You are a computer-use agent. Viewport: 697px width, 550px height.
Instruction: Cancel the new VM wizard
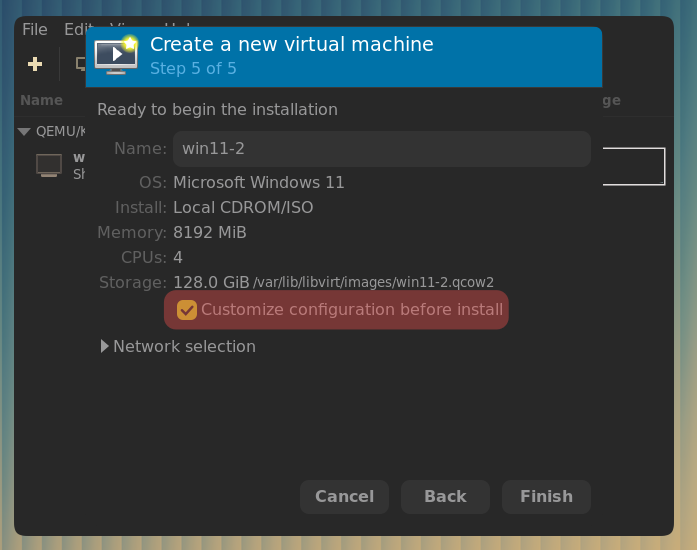click(x=344, y=496)
